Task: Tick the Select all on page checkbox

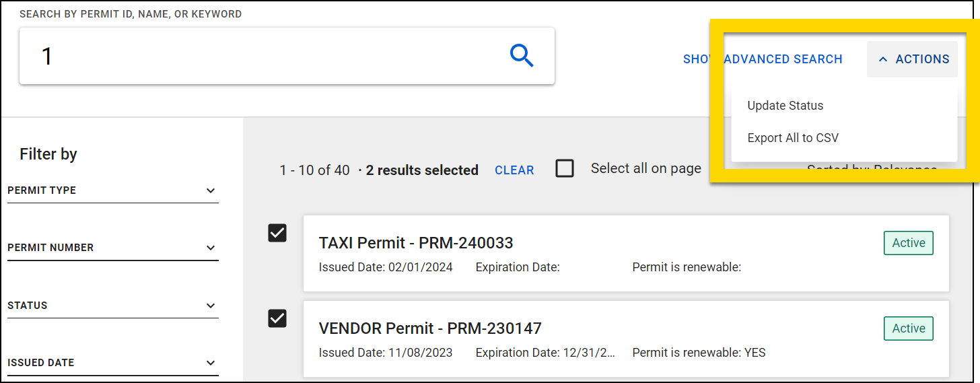Action: pos(565,168)
